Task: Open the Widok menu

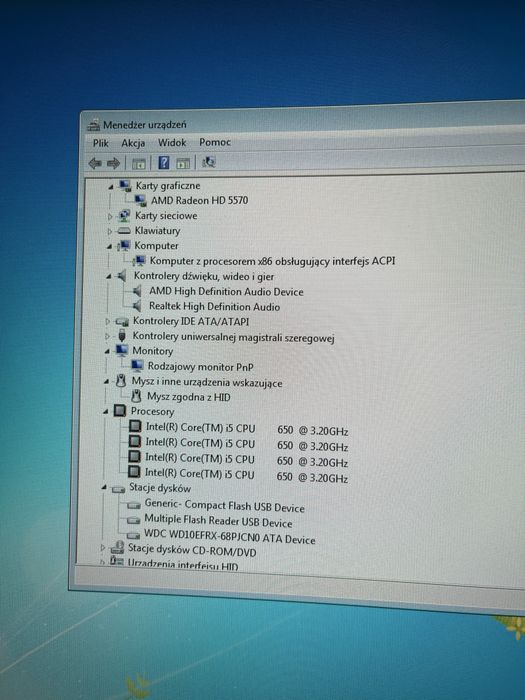Action: [x=172, y=143]
